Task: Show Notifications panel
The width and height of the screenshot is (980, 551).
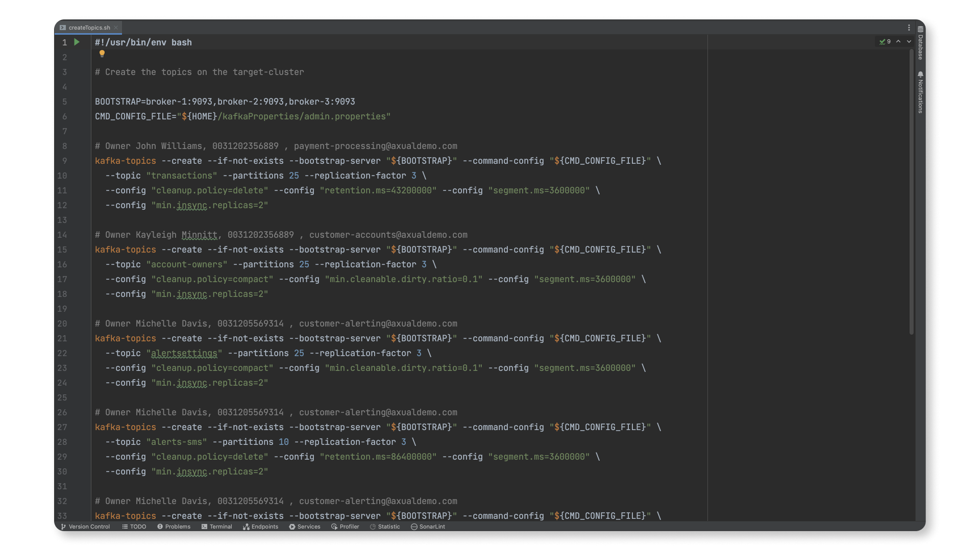Action: click(x=920, y=92)
